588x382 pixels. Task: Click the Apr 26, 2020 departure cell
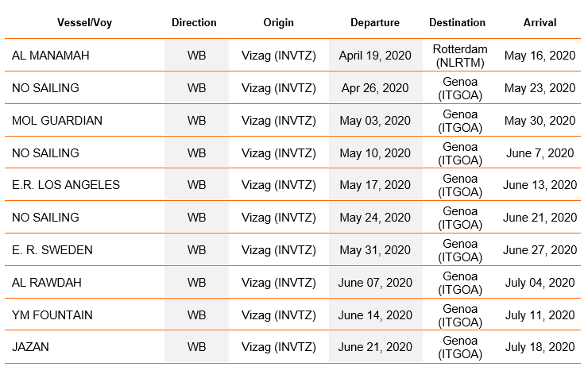pos(375,88)
